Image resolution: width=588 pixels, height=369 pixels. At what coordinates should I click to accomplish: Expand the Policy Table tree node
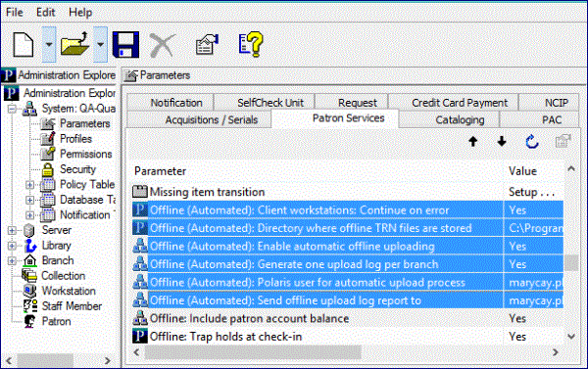29,185
